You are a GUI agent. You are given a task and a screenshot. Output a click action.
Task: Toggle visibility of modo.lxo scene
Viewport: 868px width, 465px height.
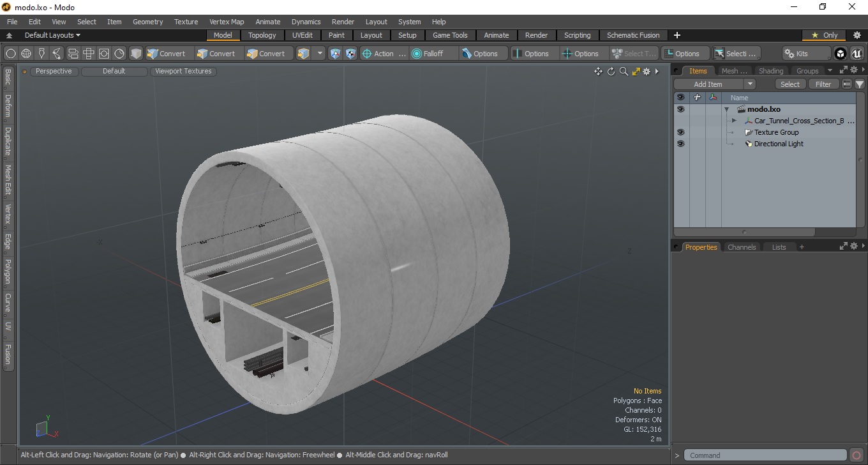coord(680,109)
